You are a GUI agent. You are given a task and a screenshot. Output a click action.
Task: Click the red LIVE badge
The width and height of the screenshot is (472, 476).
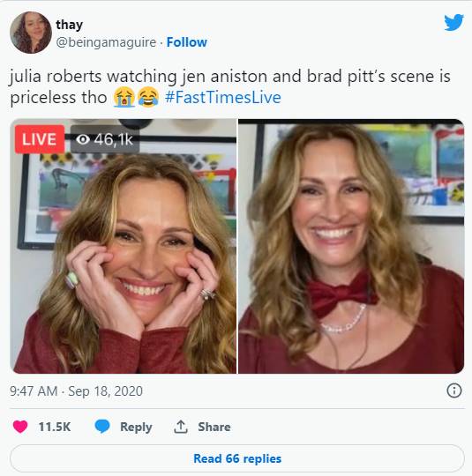(x=40, y=139)
